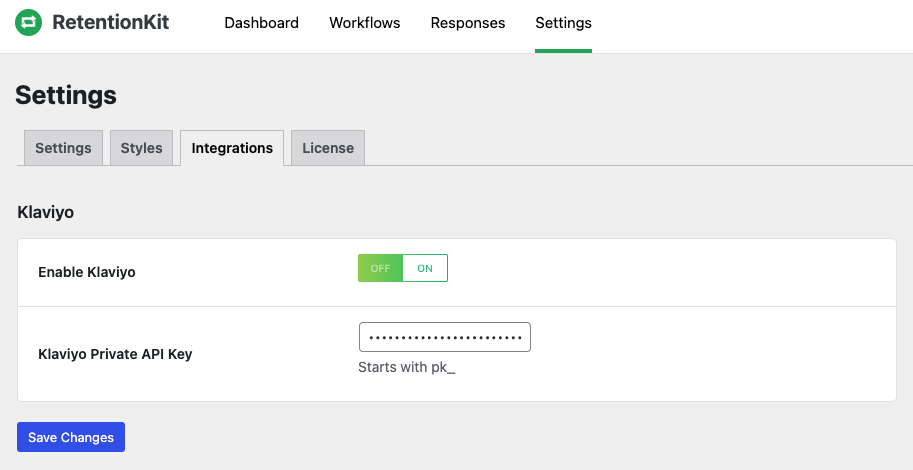The image size is (913, 470).
Task: Click the 'Enable Klaviyo' label
Action: click(x=87, y=272)
